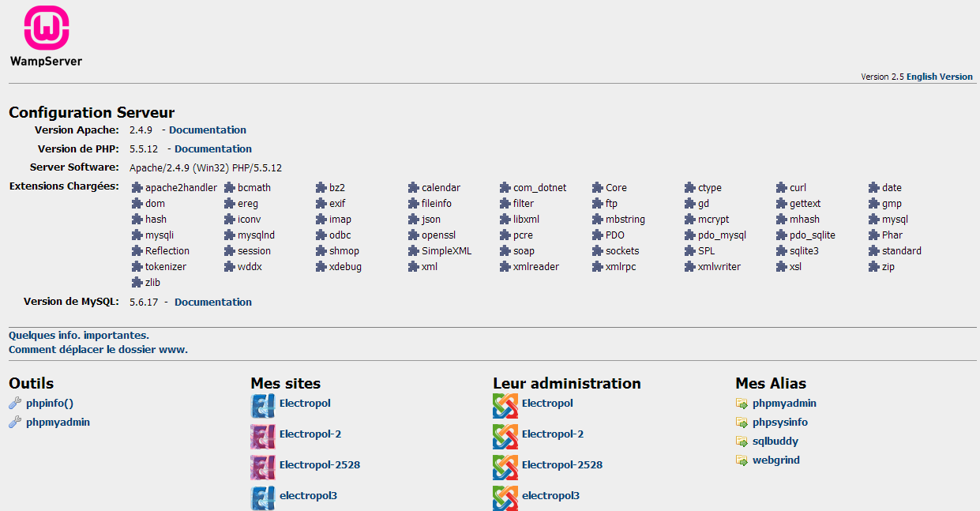Screen dimensions: 980x511
Task: Click the Electropol-2 site icon under Mes sites
Action: point(263,437)
